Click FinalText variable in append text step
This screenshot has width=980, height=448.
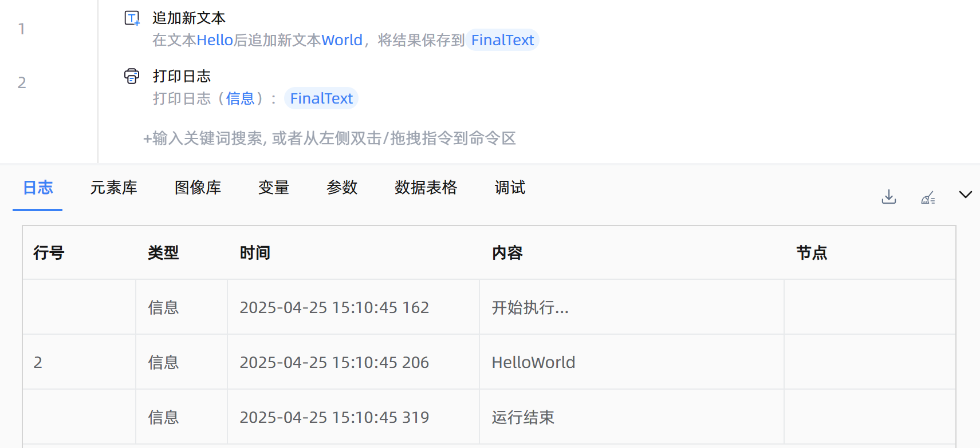(502, 40)
